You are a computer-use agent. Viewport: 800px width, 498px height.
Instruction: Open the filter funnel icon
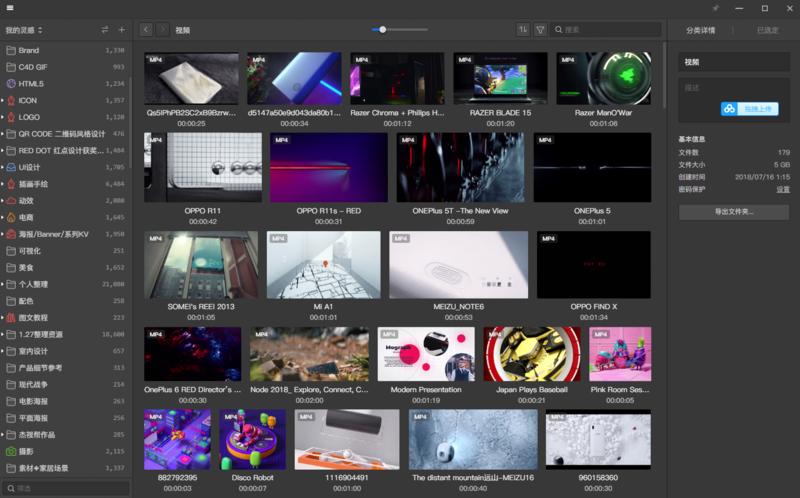(x=540, y=30)
